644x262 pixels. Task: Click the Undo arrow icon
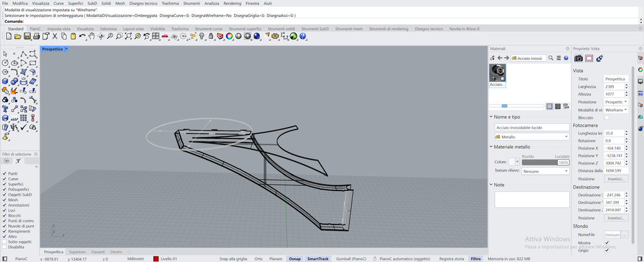coord(82,36)
